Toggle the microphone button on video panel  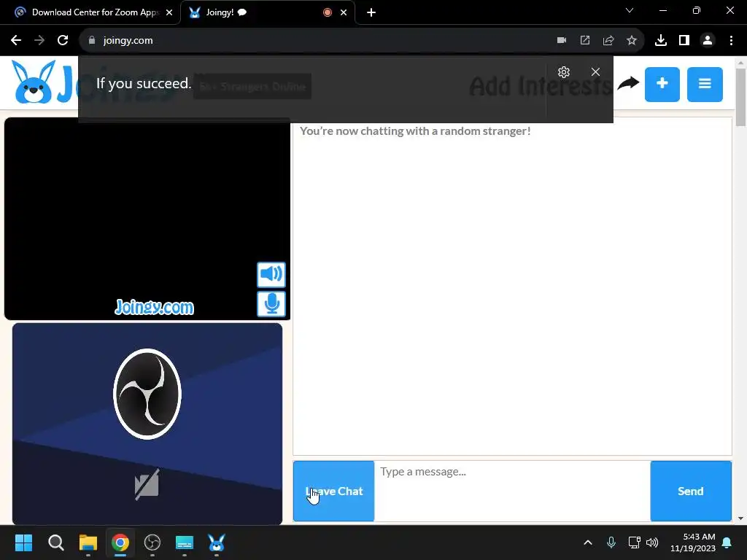[x=271, y=304]
